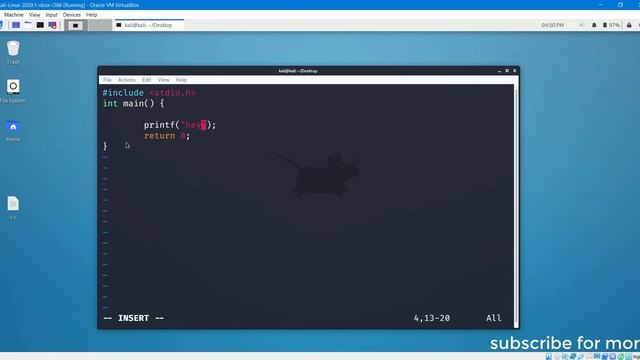The width and height of the screenshot is (640, 360).
Task: Open the File System desktop icon
Action: [13, 91]
